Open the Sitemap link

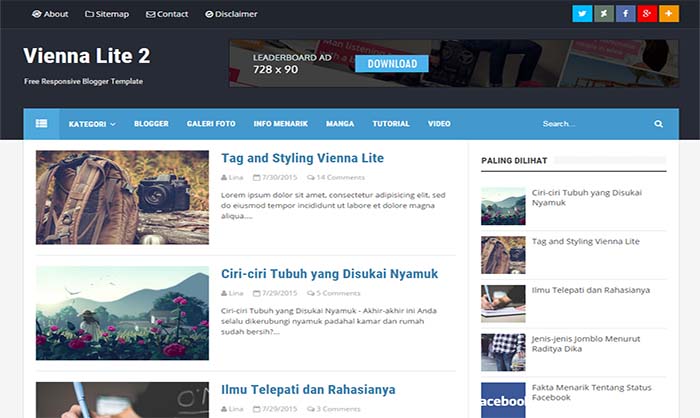107,14
